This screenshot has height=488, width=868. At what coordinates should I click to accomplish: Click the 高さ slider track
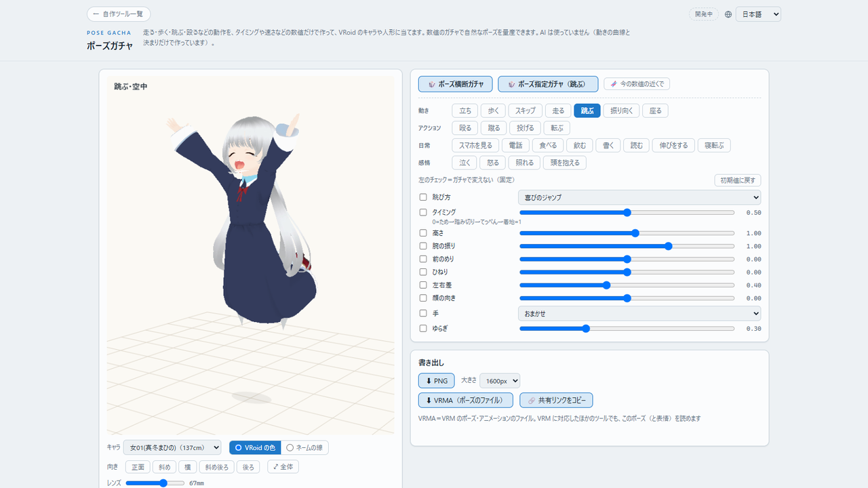pos(627,233)
